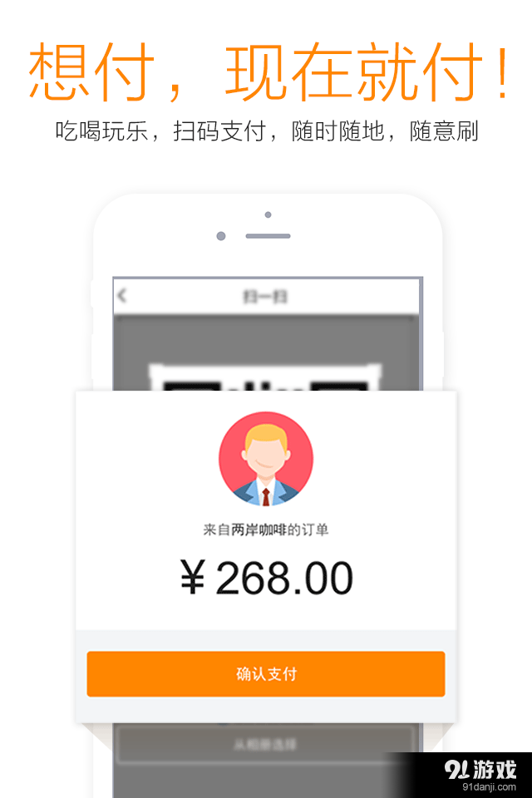Click the 来自…的订单 order description line
The height and width of the screenshot is (798, 532).
tap(266, 530)
